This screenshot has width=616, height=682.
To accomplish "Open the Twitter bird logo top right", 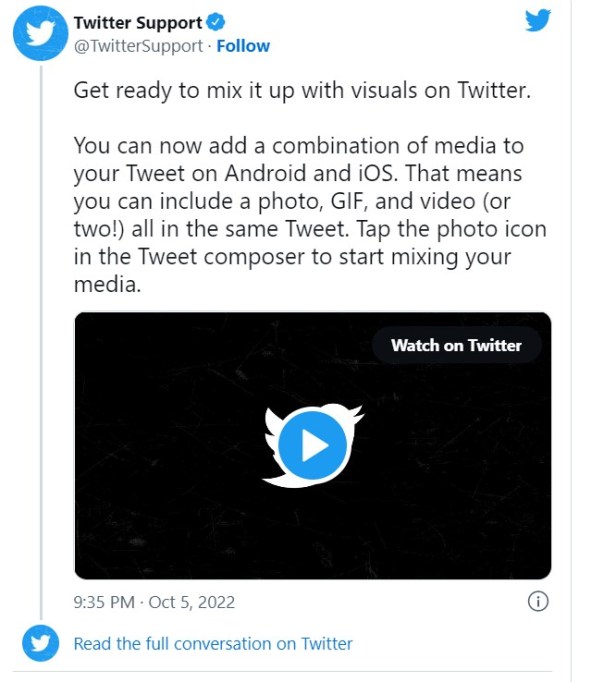I will pos(538,21).
